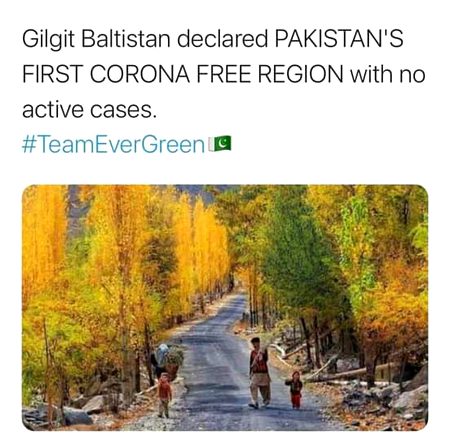The image size is (450, 433).
Task: Click the man walking on the road
Action: (x=259, y=372)
